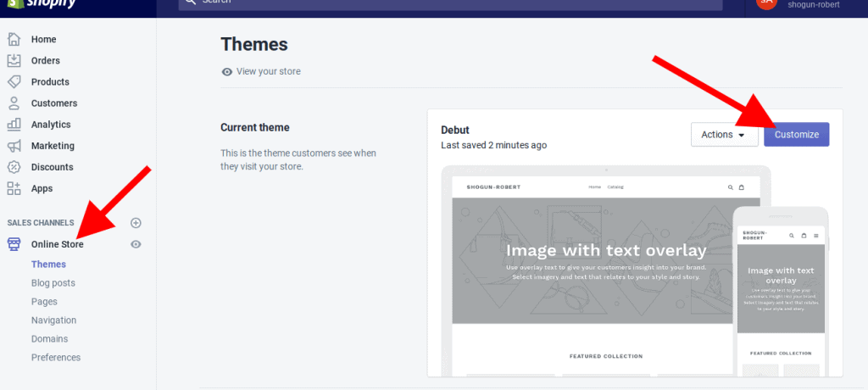Add a sales channel with plus icon
Image resolution: width=868 pixels, height=390 pixels.
(x=136, y=223)
